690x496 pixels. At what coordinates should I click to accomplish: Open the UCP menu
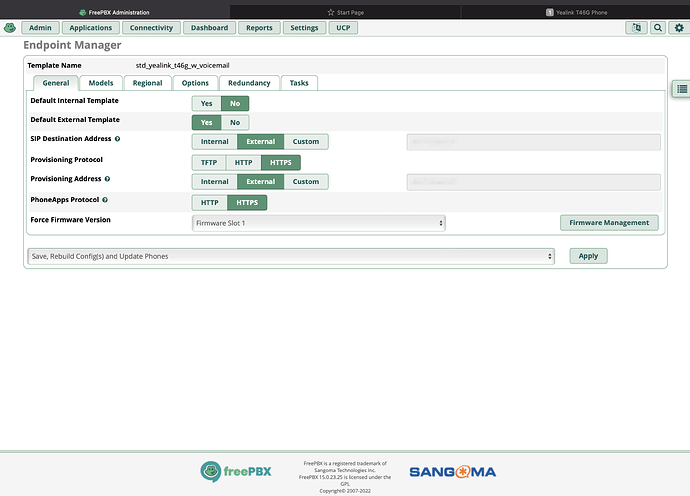[343, 28]
